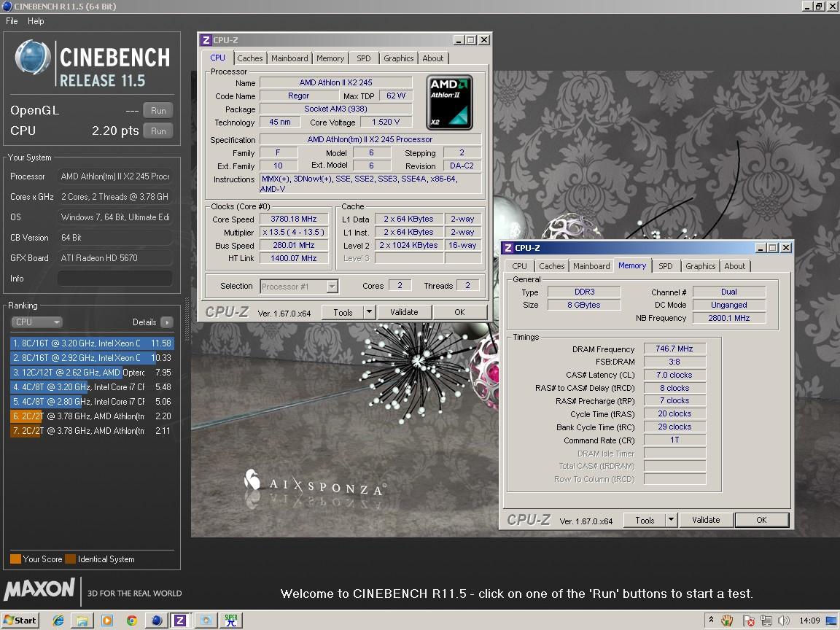Click CPU-Z Z icon in Memory window titlebar
840x630 pixels.
click(507, 248)
